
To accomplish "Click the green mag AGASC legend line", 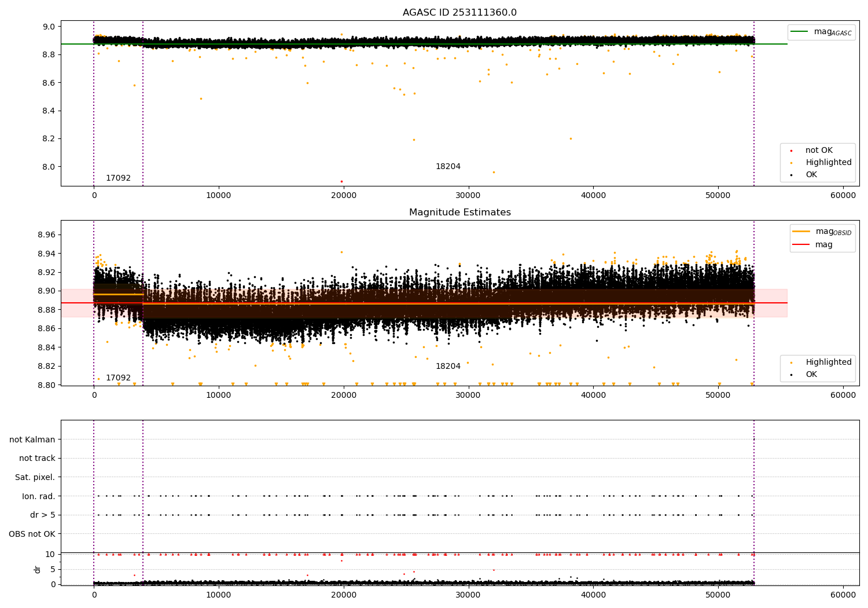I will pyautogui.click(x=799, y=32).
